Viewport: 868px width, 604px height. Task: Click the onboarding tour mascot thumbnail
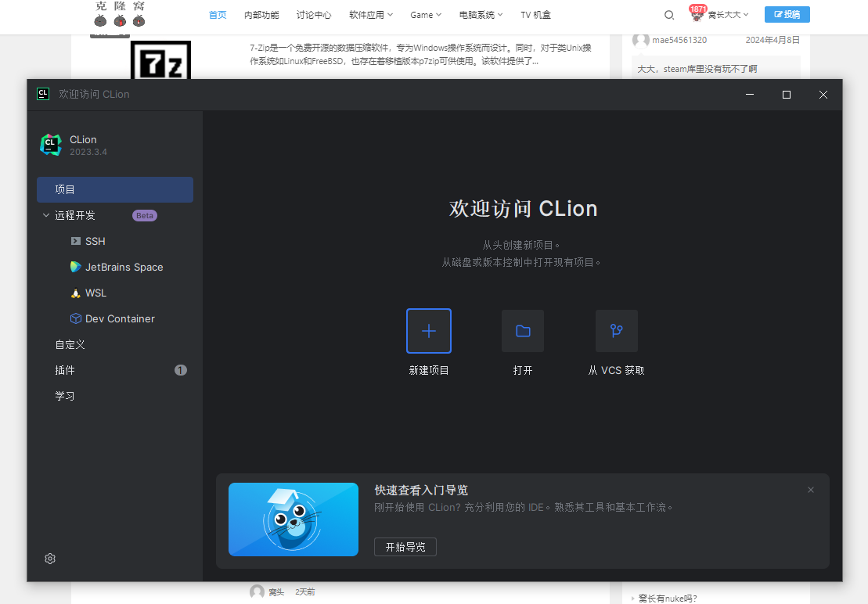(x=294, y=520)
